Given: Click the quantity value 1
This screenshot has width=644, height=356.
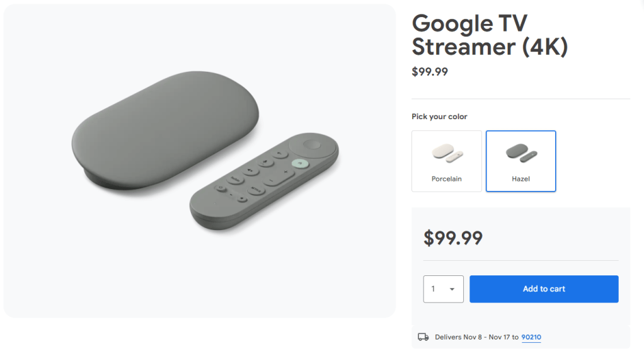Looking at the screenshot, I should point(434,289).
